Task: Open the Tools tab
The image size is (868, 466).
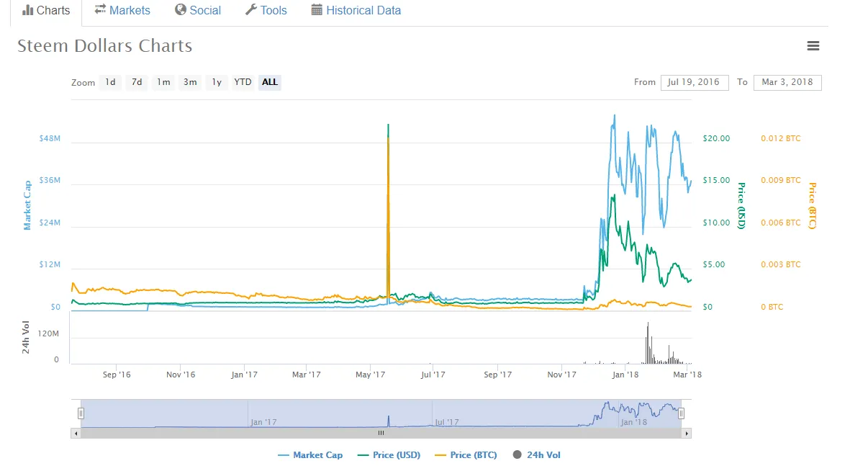Action: coord(266,11)
